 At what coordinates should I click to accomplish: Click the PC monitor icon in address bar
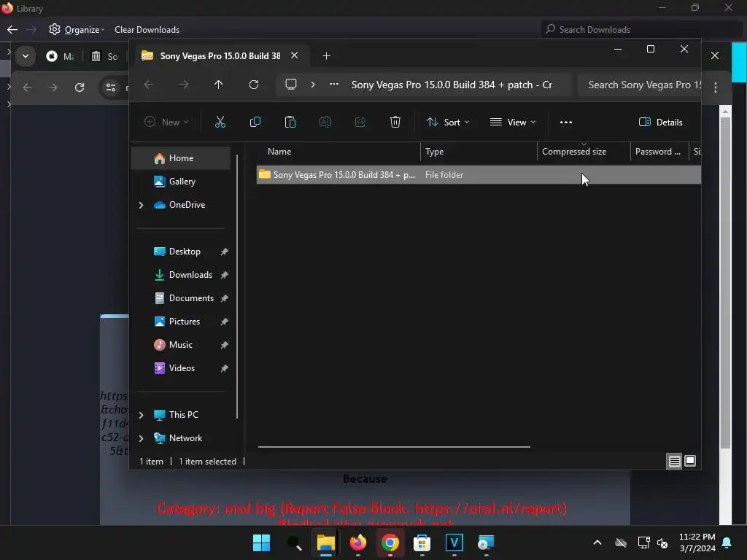[x=290, y=85]
